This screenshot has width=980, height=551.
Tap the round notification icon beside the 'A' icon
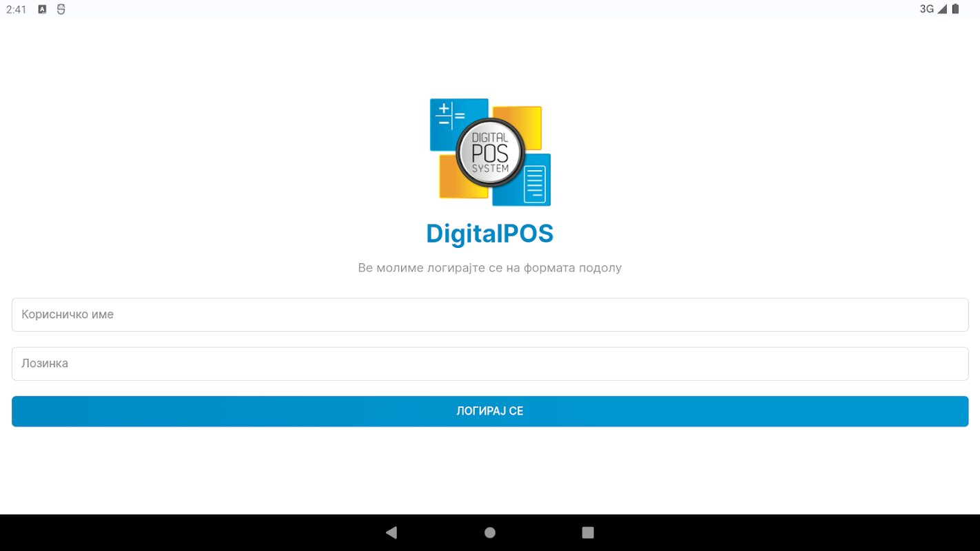point(61,10)
